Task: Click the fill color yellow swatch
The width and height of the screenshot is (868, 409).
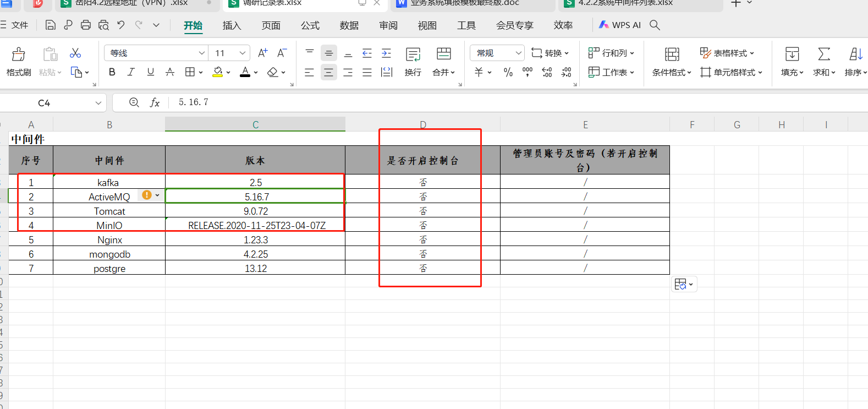Action: tap(218, 72)
